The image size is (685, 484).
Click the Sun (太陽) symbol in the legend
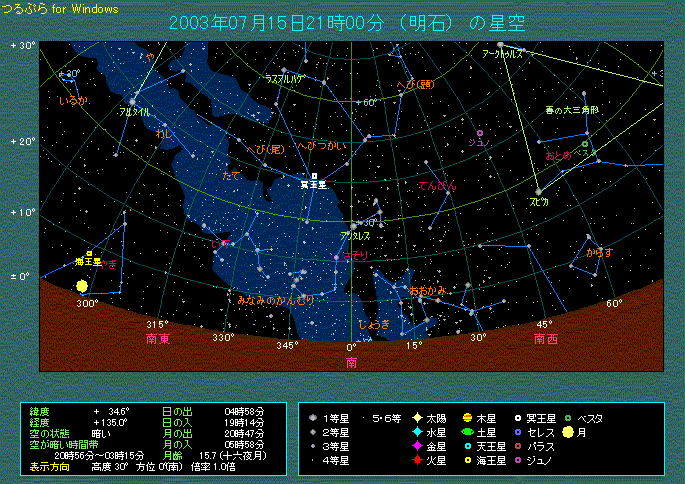coord(416,418)
